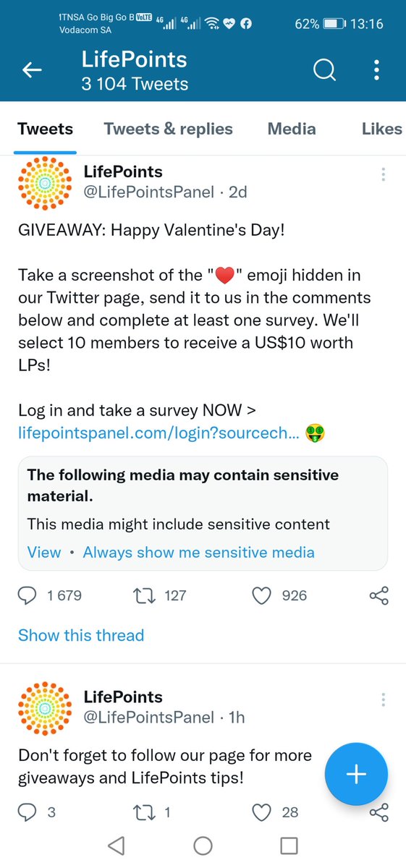
Task: Open Show this thread link
Action: click(81, 635)
